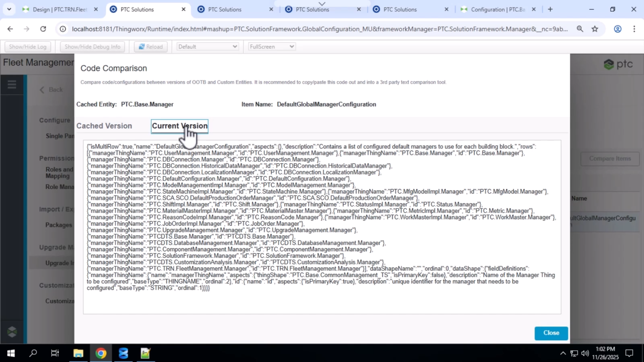Open Windows taskbar search
Screen dimensions: 644x362
pyautogui.click(x=33, y=353)
